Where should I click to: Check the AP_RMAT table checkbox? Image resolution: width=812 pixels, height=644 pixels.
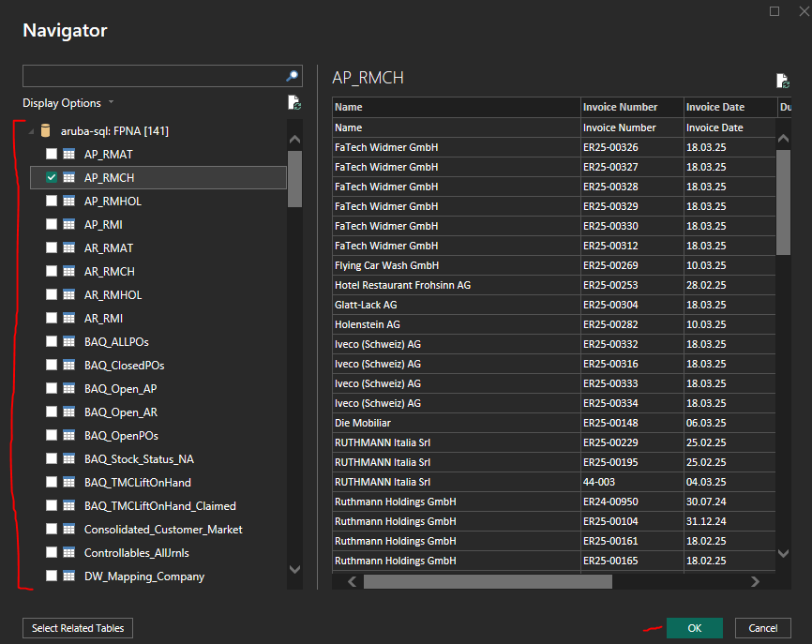pyautogui.click(x=52, y=154)
